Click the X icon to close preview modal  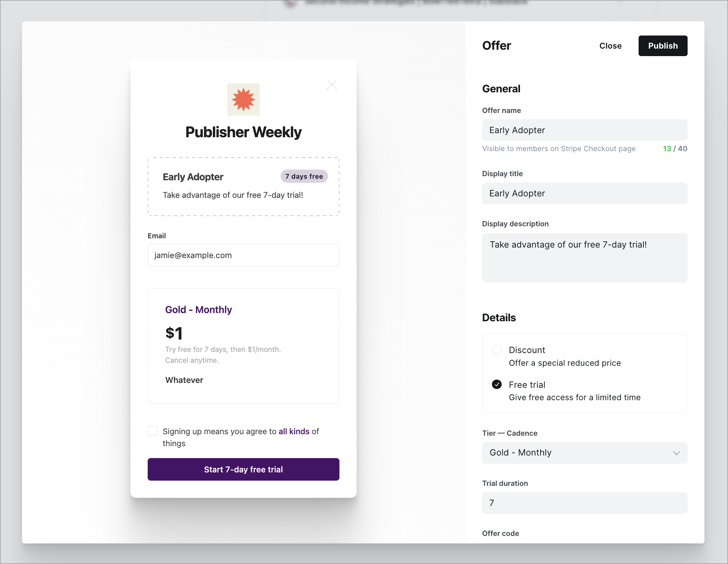(332, 85)
